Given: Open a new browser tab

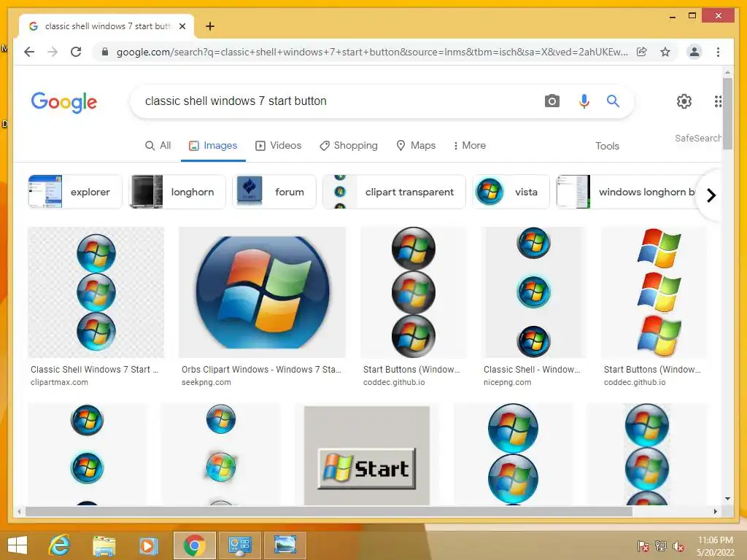Looking at the screenshot, I should point(210,26).
